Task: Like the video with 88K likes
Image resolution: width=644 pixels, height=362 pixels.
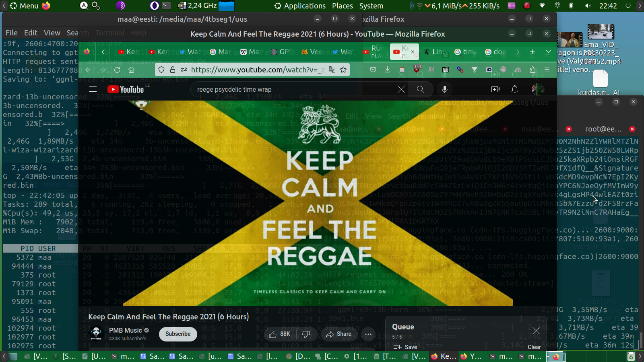Action: 279,334
